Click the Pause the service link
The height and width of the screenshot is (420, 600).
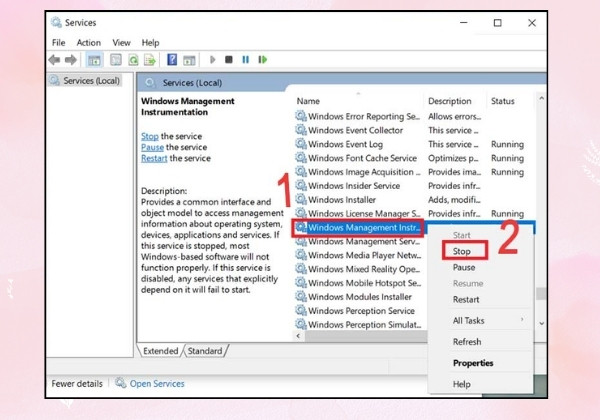pyautogui.click(x=152, y=147)
